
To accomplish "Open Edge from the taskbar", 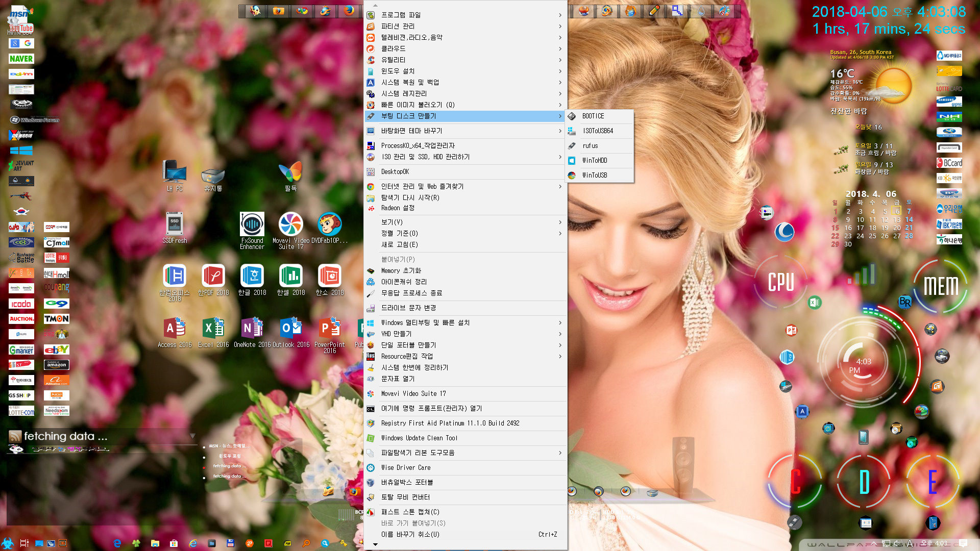I will (x=117, y=543).
